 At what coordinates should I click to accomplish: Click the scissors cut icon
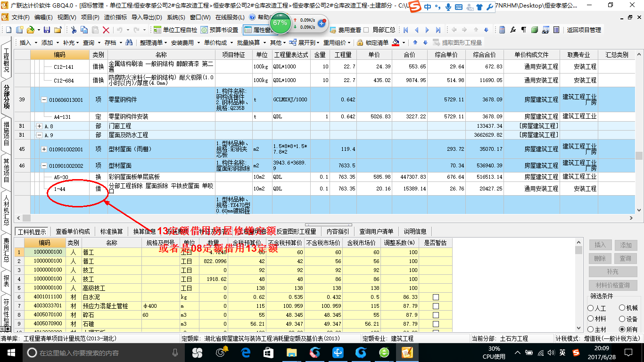tap(74, 30)
